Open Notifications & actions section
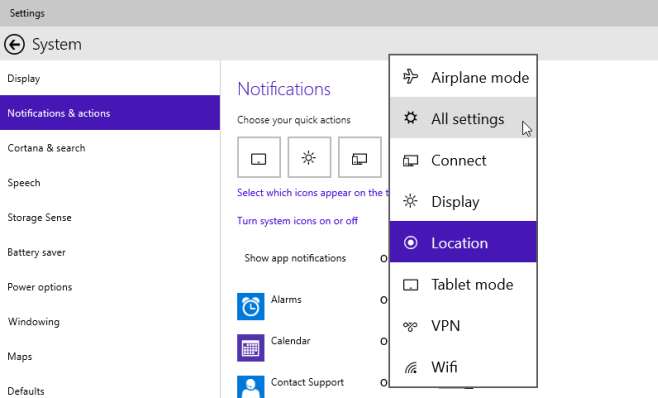Image resolution: width=658 pixels, height=398 pixels. [x=110, y=113]
